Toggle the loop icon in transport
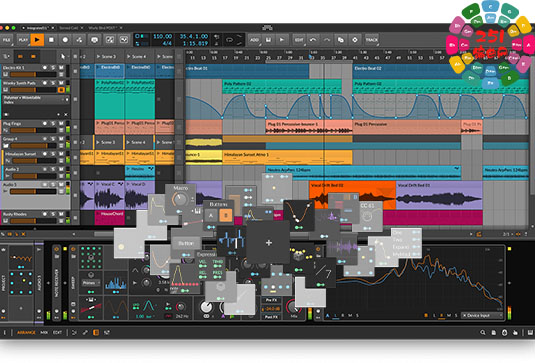This screenshot has height=363, width=535. pyautogui.click(x=230, y=40)
